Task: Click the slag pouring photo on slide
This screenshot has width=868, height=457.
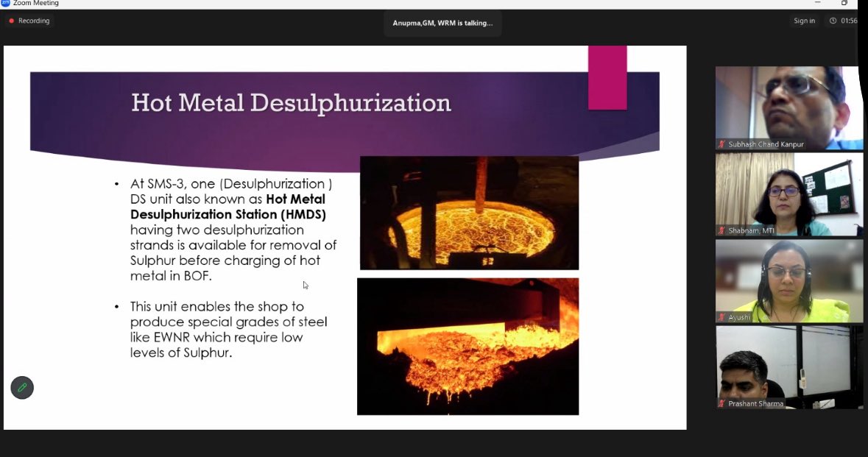Action: (x=467, y=347)
